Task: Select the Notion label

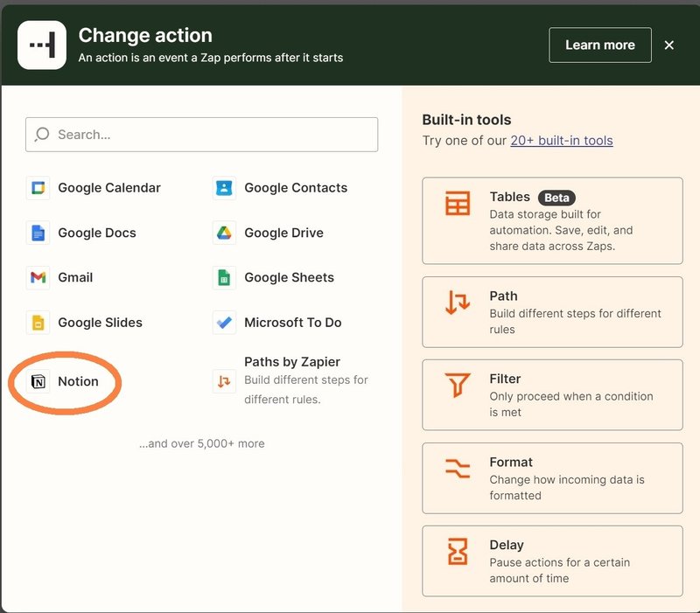Action: tap(78, 381)
